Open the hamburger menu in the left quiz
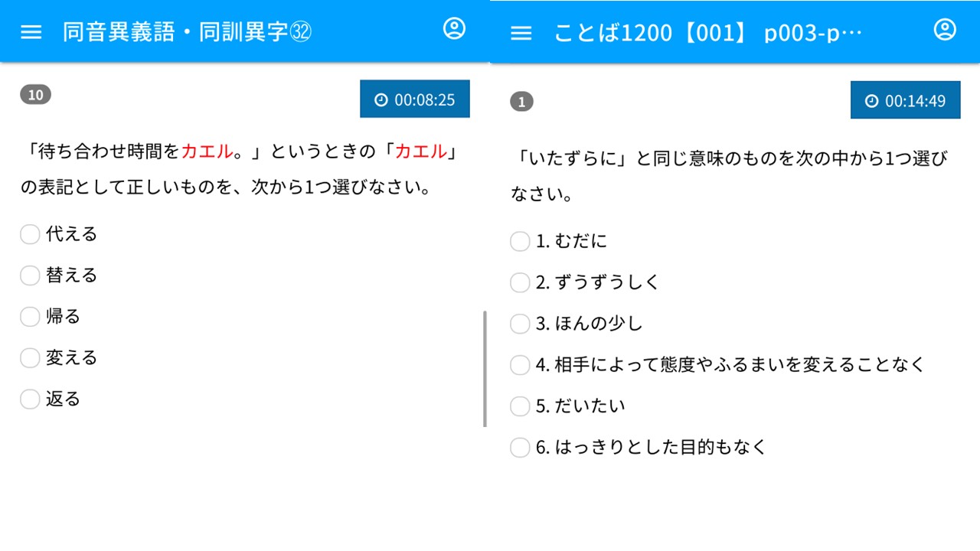 click(x=31, y=32)
